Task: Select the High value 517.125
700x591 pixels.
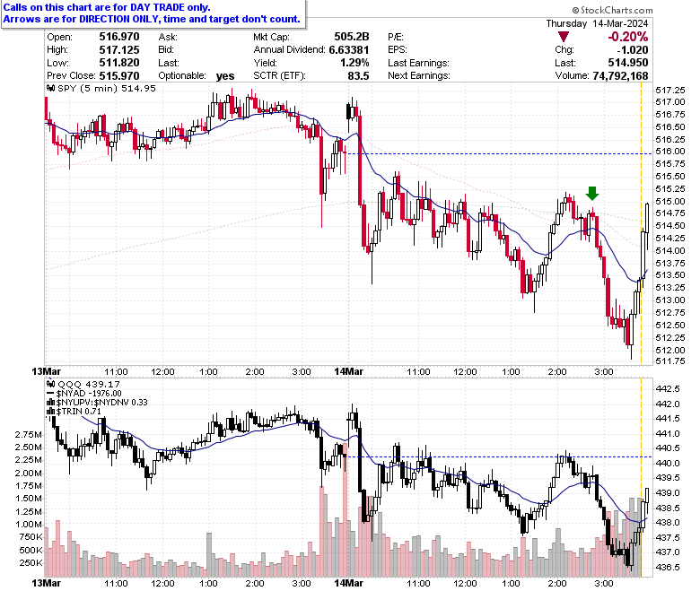Action: tap(119, 49)
